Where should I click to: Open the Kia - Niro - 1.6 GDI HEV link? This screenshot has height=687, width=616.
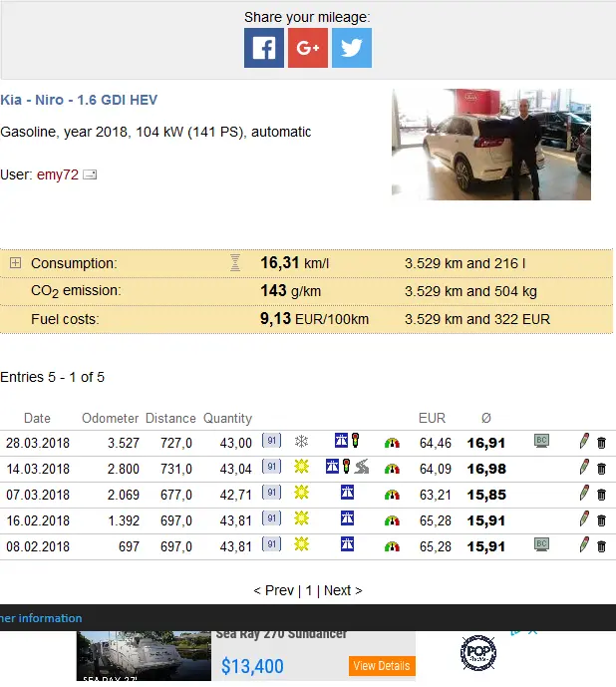[x=79, y=100]
